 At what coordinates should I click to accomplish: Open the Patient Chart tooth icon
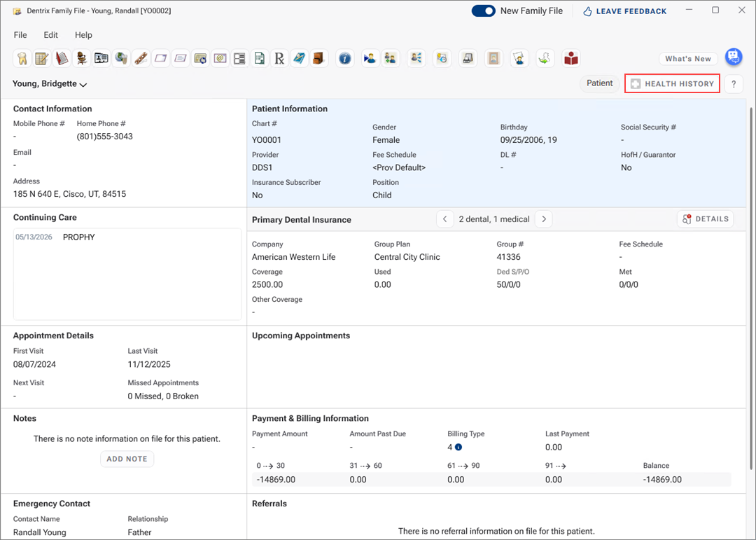click(x=22, y=59)
